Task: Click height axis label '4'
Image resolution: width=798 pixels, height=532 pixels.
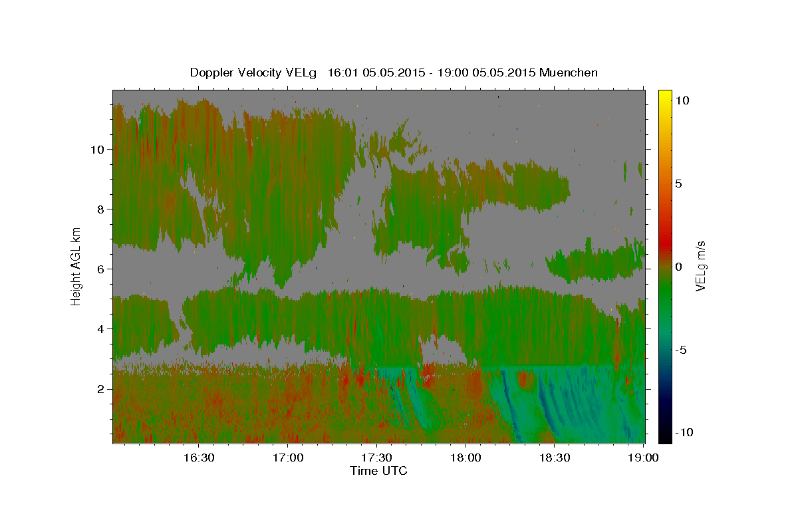Action: click(100, 329)
